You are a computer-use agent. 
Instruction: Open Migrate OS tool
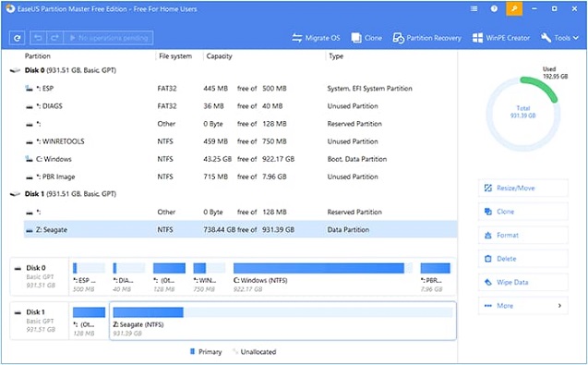[316, 38]
